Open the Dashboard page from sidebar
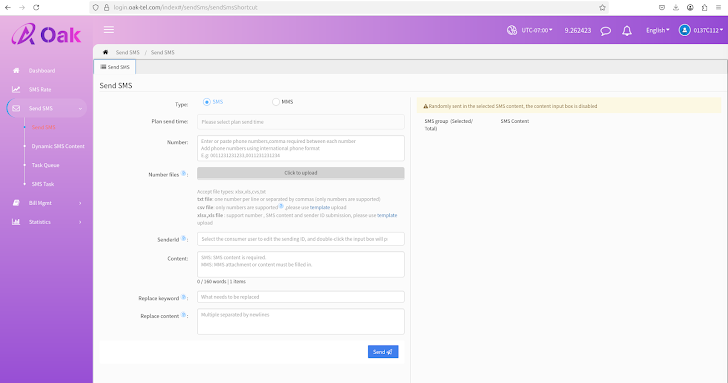 pyautogui.click(x=42, y=71)
